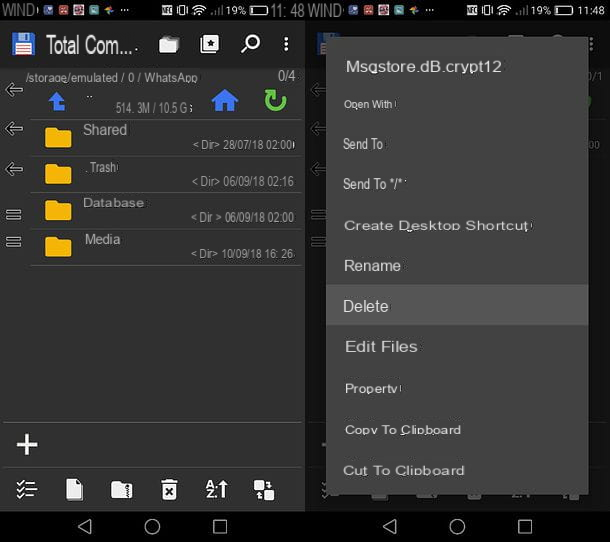Tap the Total Com... app title
The width and height of the screenshot is (610, 542).
point(91,45)
